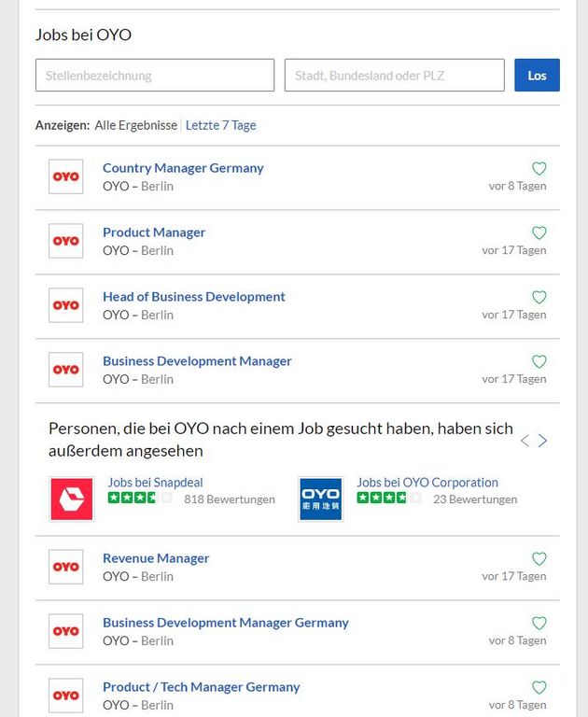Filter results by Letzte 7 Tage
This screenshot has height=717, width=588.
pyautogui.click(x=220, y=125)
